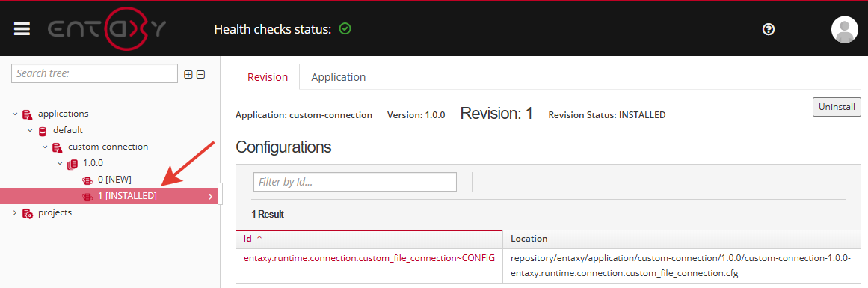This screenshot has height=288, width=868.
Task: Click the green health check status icon
Action: [x=345, y=28]
